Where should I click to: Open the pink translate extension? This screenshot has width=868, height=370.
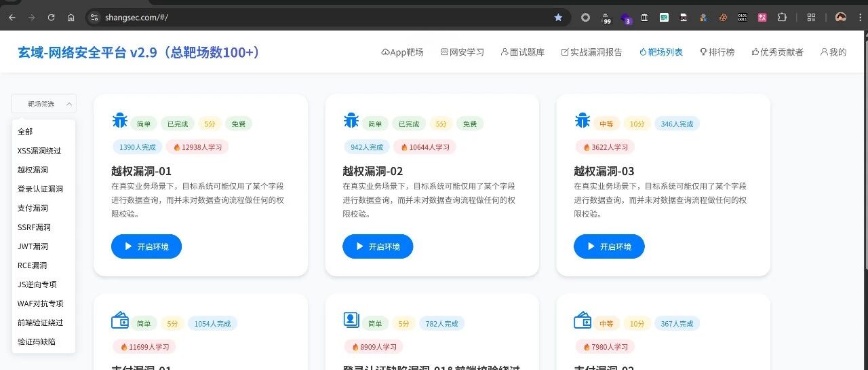pos(763,17)
